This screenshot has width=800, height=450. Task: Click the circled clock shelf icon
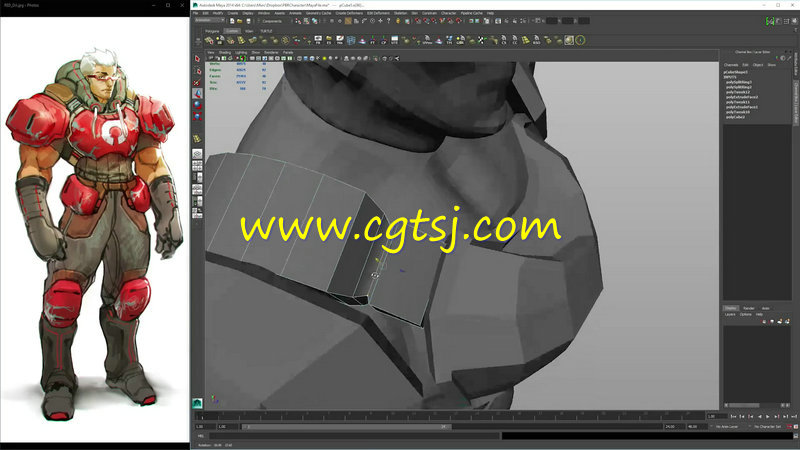(580, 40)
